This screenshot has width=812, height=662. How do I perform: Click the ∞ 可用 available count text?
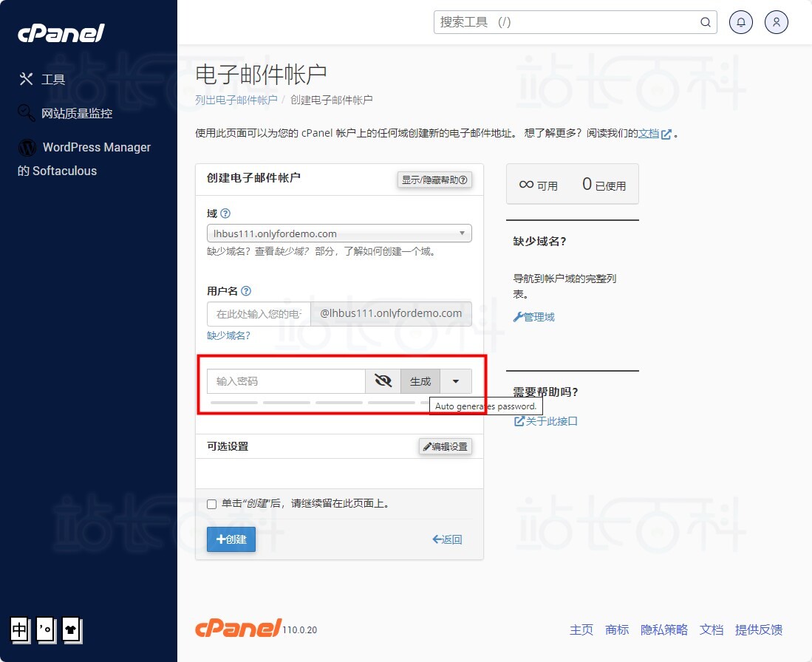click(538, 185)
